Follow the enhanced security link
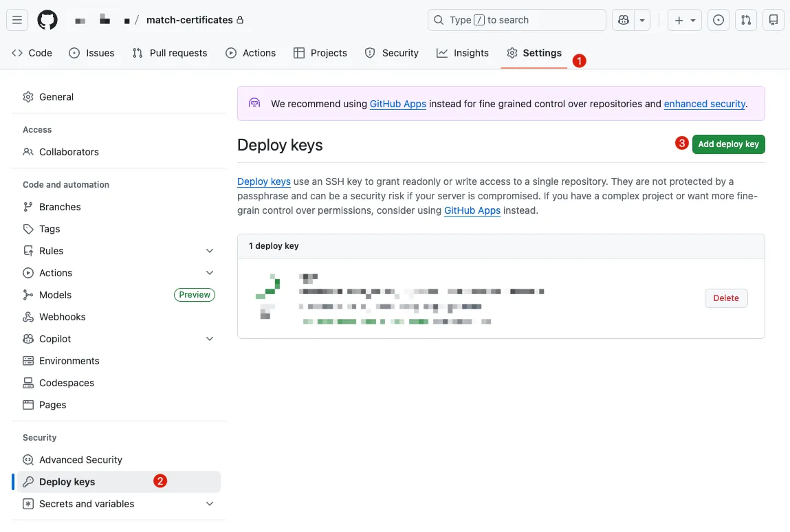This screenshot has width=790, height=532. click(704, 104)
